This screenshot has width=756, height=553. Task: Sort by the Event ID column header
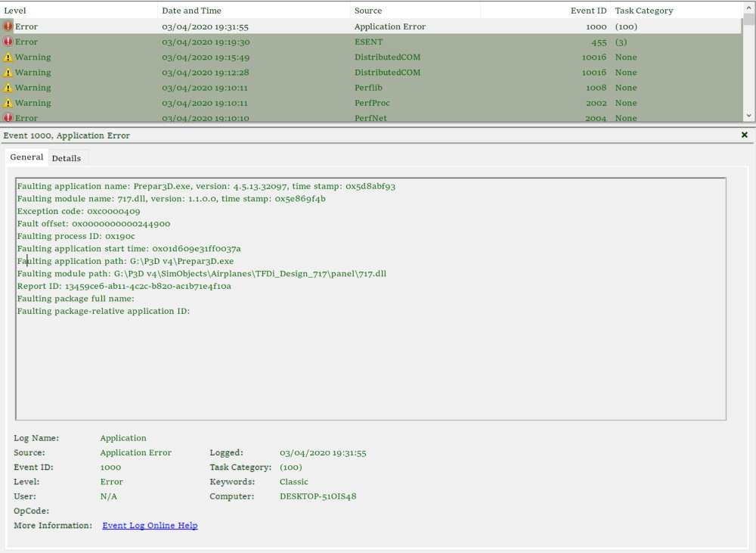545,11
